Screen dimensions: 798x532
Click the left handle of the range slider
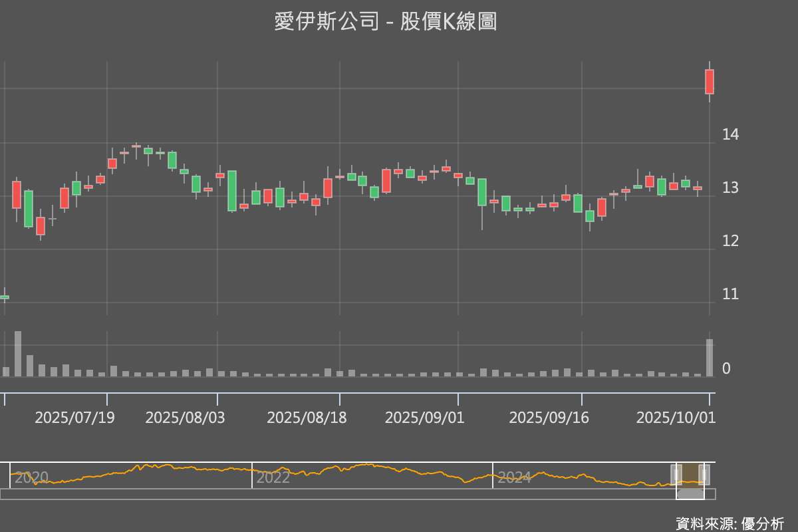(676, 474)
